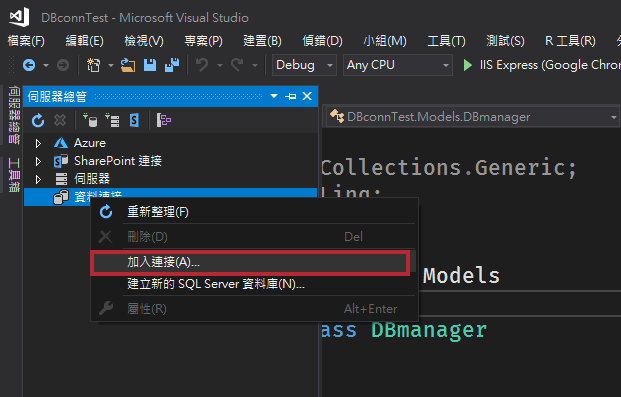Expand the SharePoint 連接 tree node
The height and width of the screenshot is (397, 621).
(x=38, y=161)
